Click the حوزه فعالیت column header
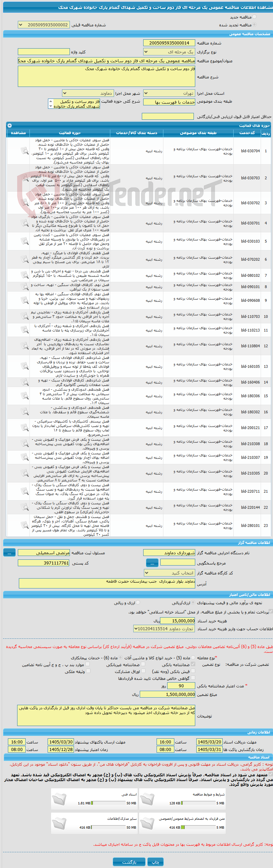Viewport: 273px width, 868px height. (x=70, y=133)
